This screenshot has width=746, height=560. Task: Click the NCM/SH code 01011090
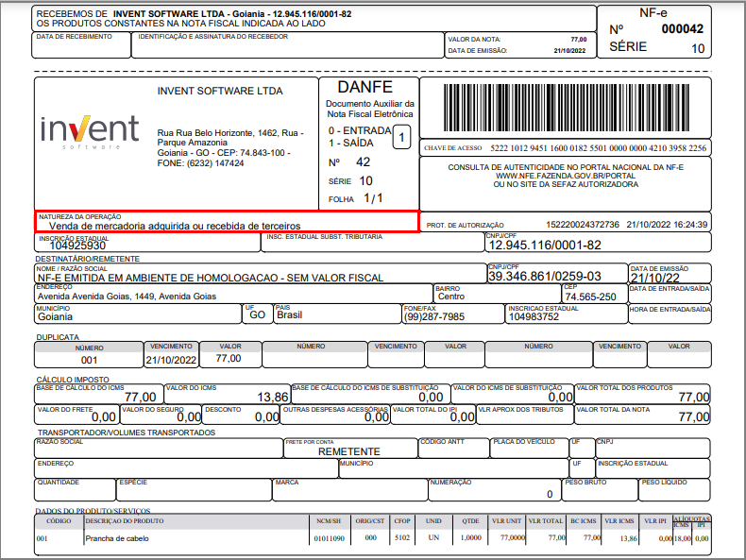coord(329,538)
